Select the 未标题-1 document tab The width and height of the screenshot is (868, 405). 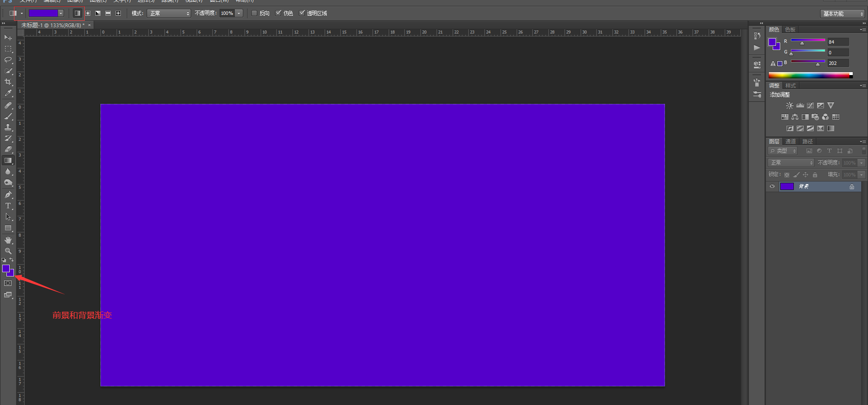(x=53, y=25)
